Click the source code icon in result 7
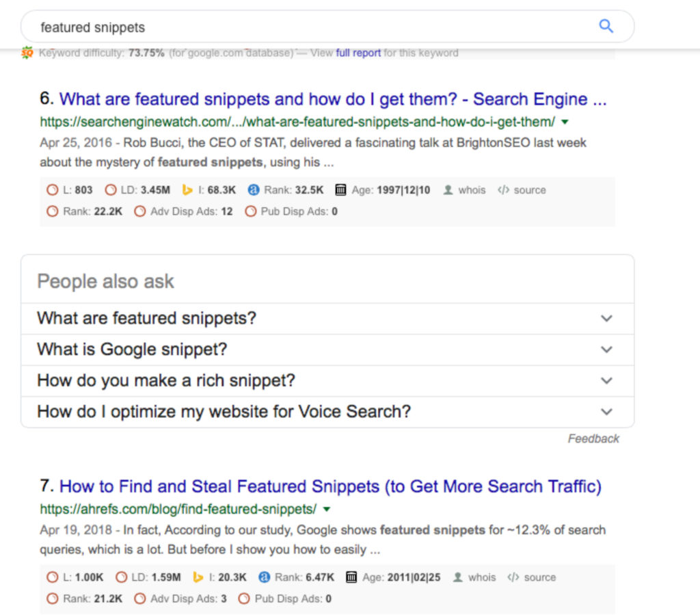700x615 pixels. pyautogui.click(x=513, y=577)
